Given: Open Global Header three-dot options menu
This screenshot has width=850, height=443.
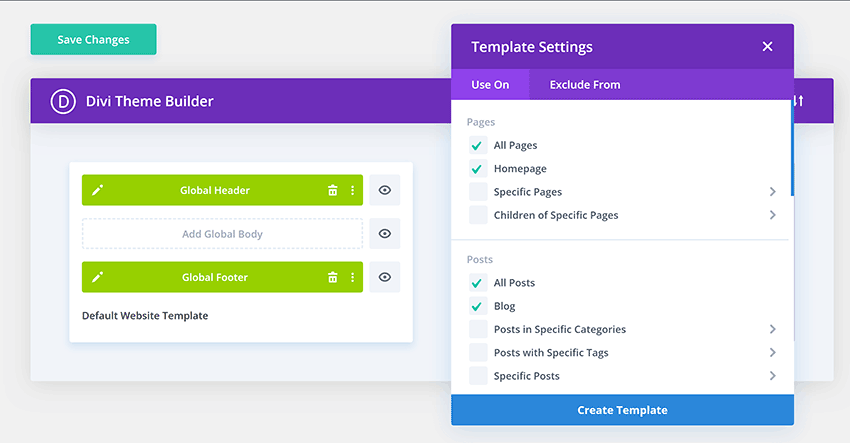Looking at the screenshot, I should 352,190.
